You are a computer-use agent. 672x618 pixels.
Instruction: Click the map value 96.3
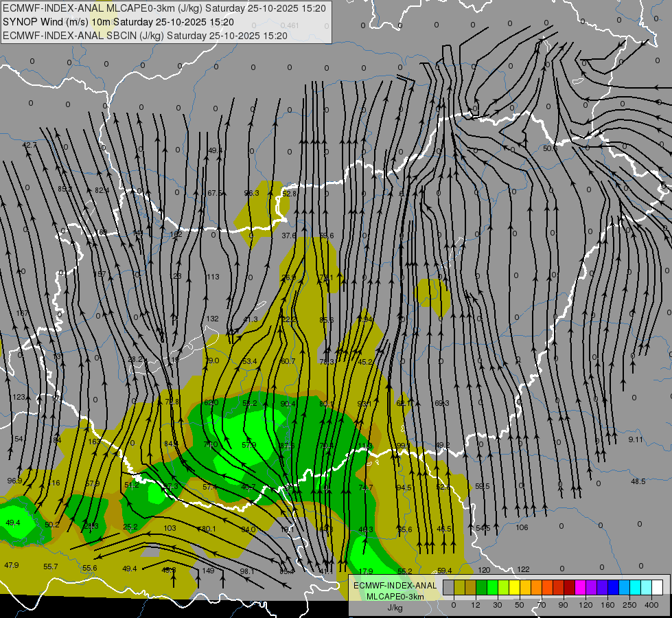[x=252, y=193]
